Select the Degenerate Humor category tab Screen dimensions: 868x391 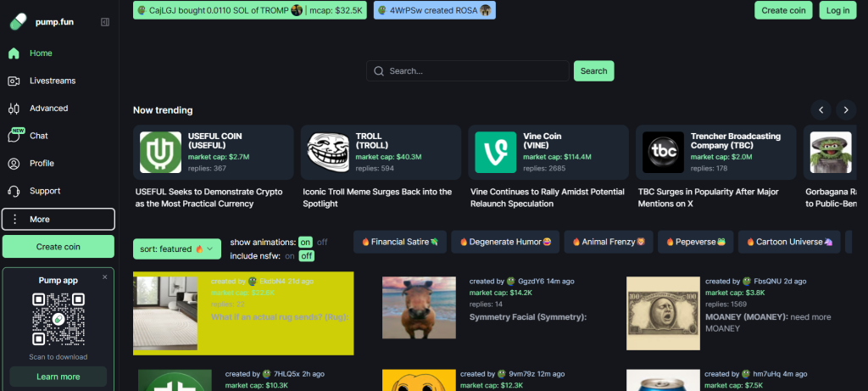coord(505,242)
